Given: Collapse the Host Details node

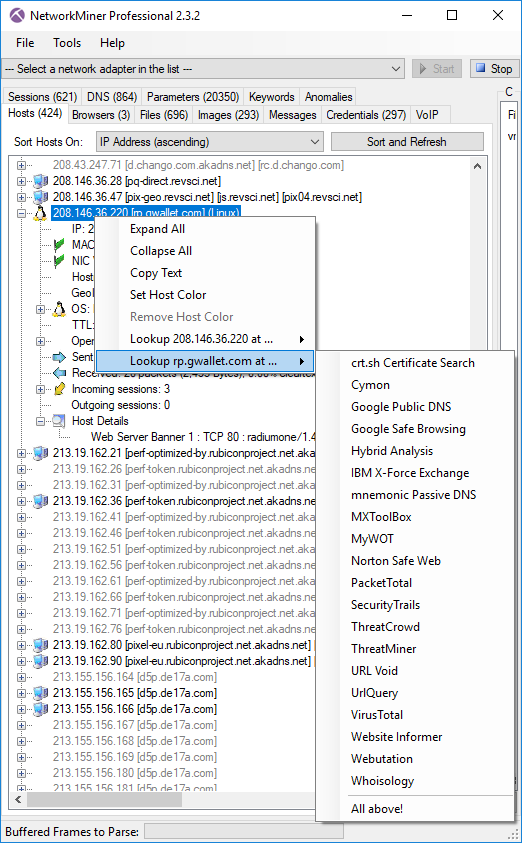Looking at the screenshot, I should pyautogui.click(x=40, y=422).
